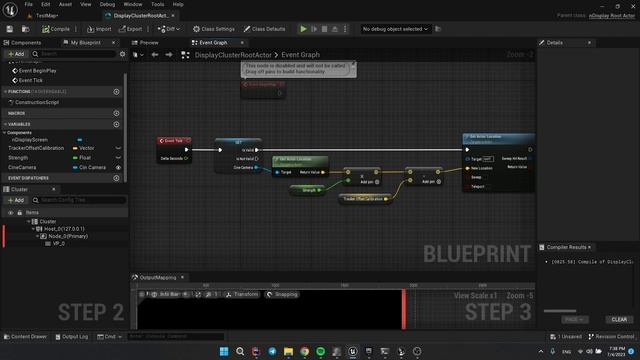Open My Blueprint settings gear
This screenshot has width=640, height=360.
pos(122,54)
